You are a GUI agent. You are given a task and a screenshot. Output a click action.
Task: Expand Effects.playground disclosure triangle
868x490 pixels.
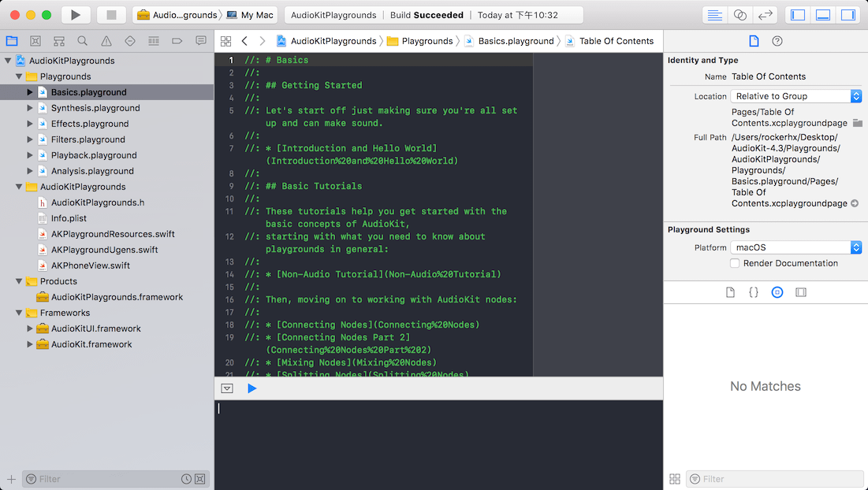click(x=30, y=124)
